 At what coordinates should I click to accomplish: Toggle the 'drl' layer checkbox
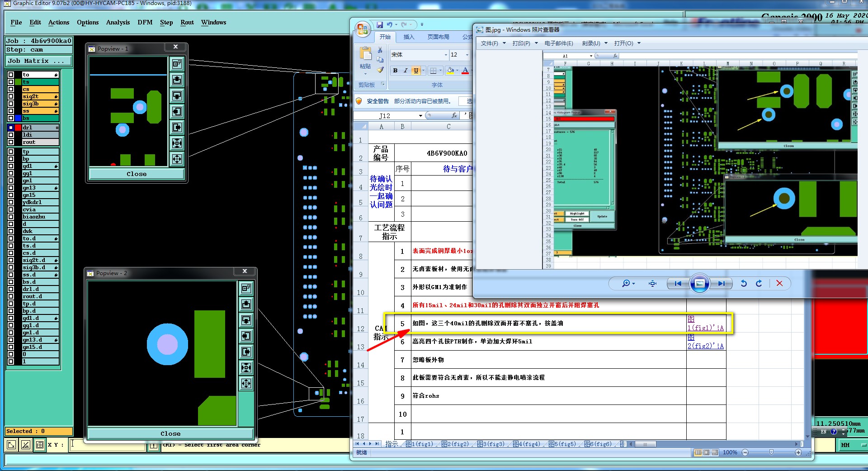click(x=10, y=128)
